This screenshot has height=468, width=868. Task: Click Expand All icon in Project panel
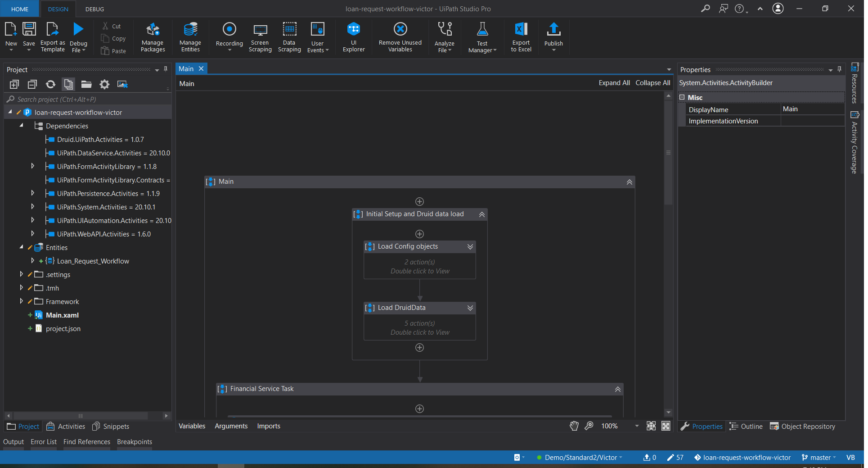pos(14,84)
